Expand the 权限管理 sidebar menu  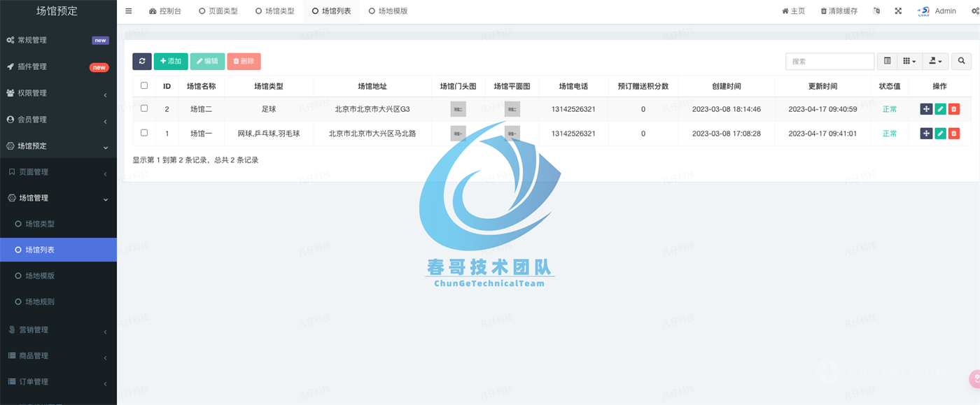pos(58,93)
